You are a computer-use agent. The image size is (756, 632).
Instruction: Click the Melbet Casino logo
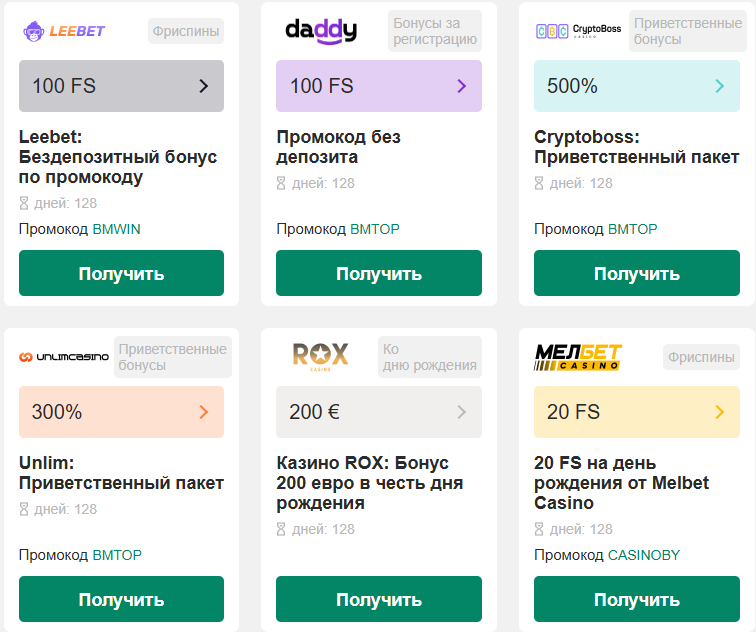[x=578, y=356]
